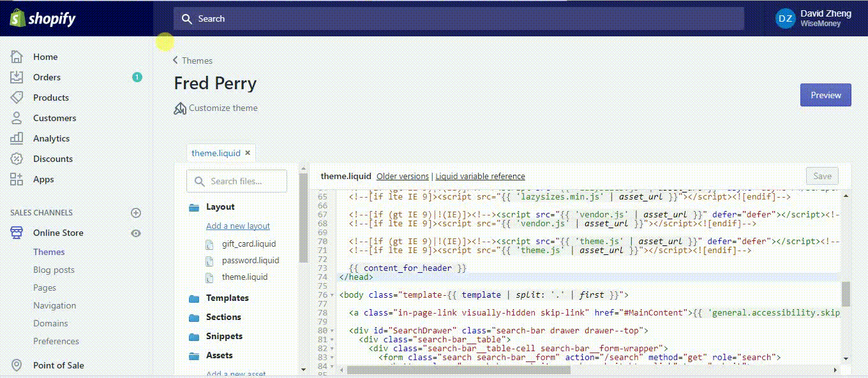Click the magnifier icon in top search

point(186,19)
